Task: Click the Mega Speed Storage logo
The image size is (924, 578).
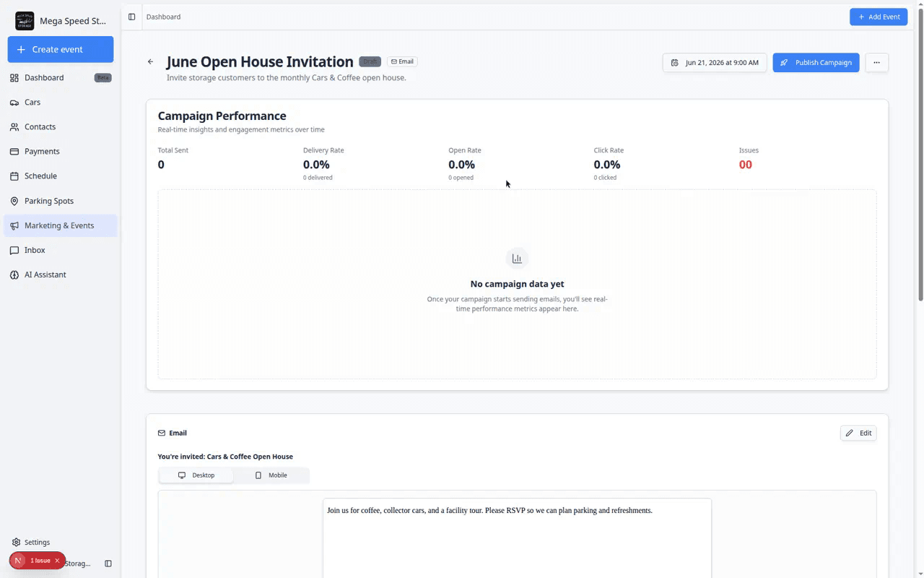Action: click(25, 21)
